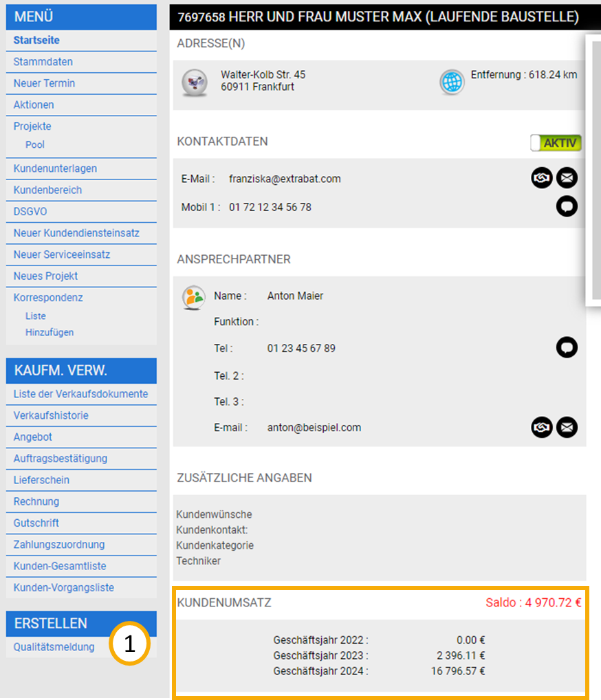This screenshot has height=700, width=601.
Task: Open Zahlungszuordnung menu entry
Action: click(59, 545)
